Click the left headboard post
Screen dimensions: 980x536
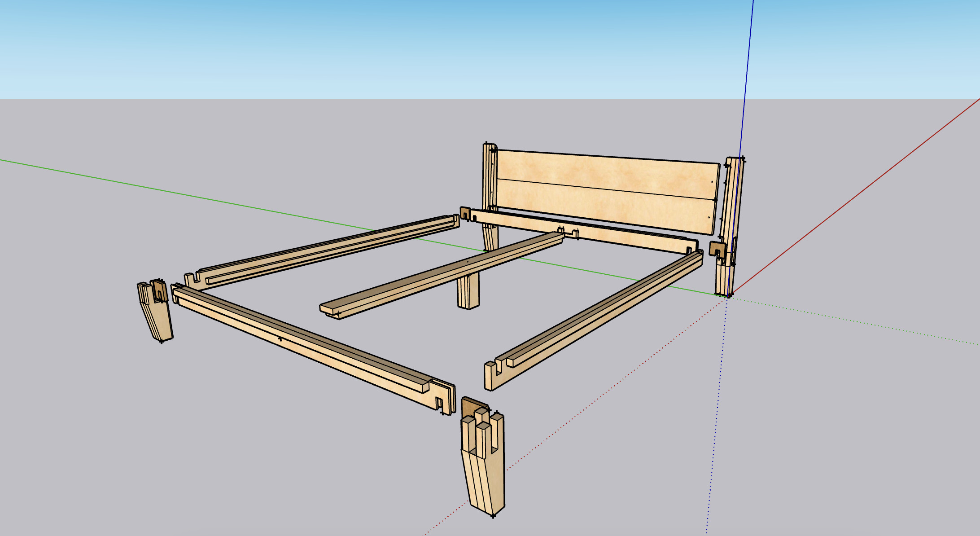pyautogui.click(x=488, y=180)
